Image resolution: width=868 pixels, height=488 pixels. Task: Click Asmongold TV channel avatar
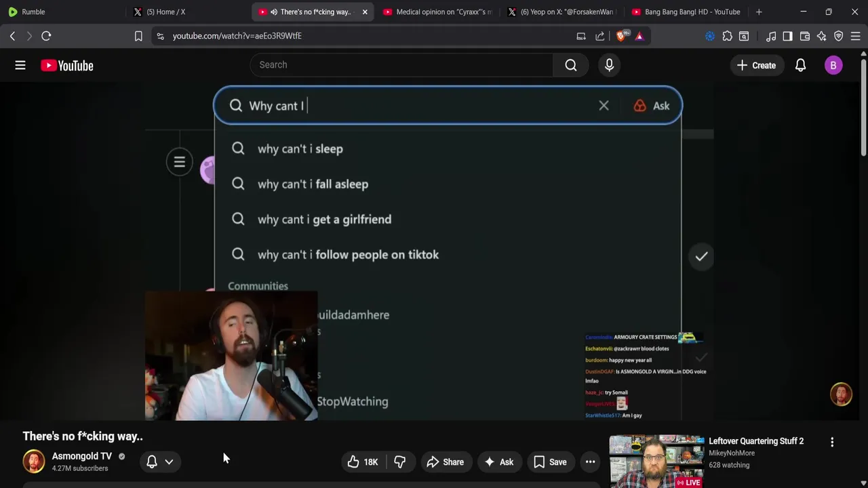click(x=34, y=462)
